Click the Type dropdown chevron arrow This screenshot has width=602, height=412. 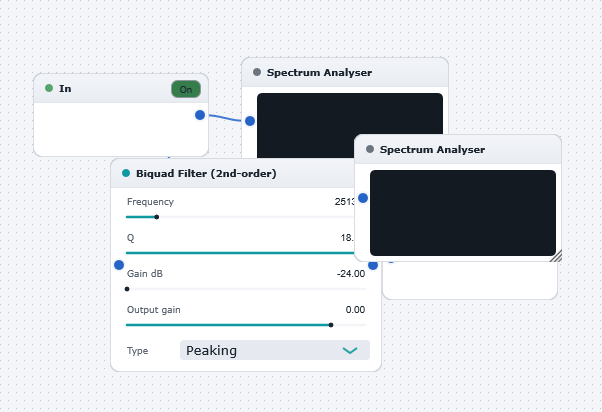[x=350, y=350]
